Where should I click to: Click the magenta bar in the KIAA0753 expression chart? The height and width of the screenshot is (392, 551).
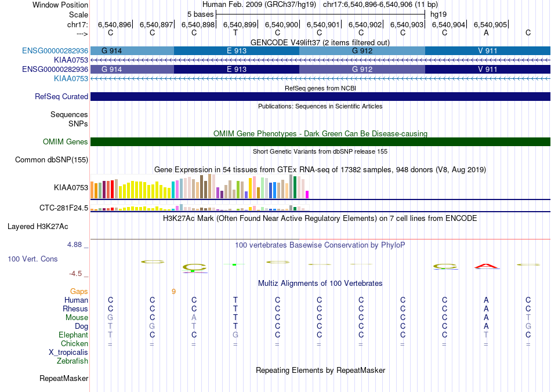[307, 195]
